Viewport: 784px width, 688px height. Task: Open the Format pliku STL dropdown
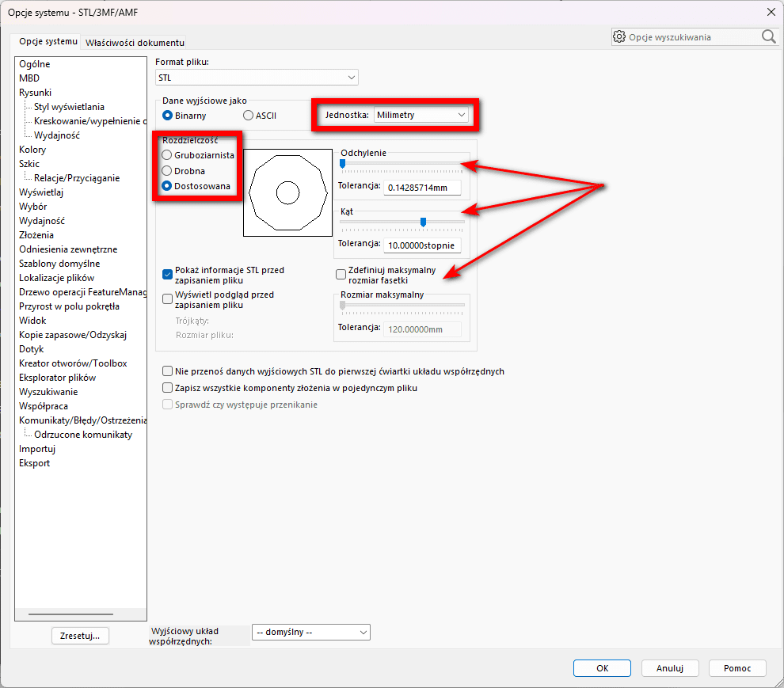(257, 78)
